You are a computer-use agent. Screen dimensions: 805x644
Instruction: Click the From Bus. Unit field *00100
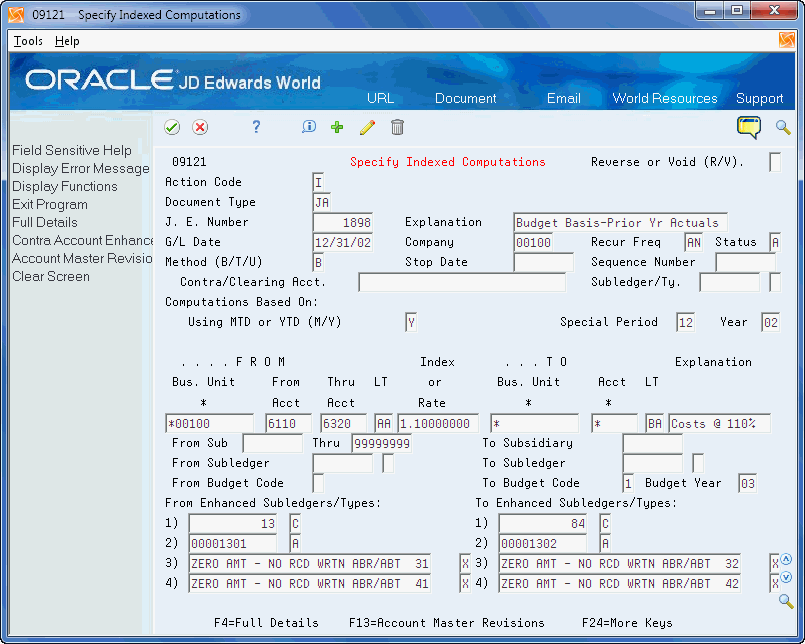pos(209,424)
